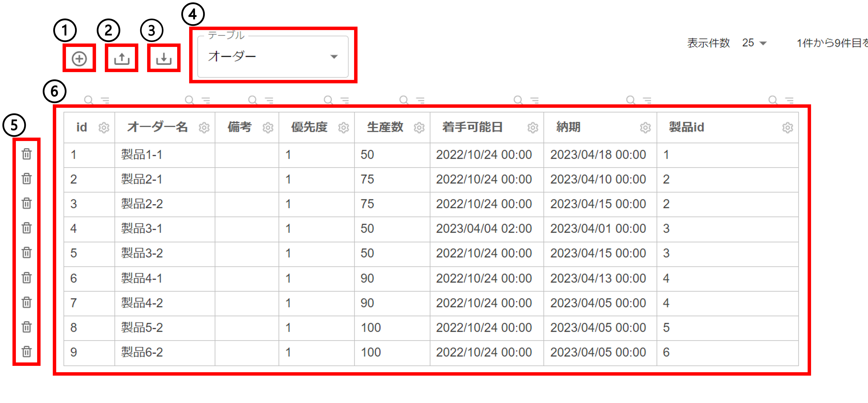
Task: Delete row 製品2-1 with trash icon
Action: [x=27, y=179]
